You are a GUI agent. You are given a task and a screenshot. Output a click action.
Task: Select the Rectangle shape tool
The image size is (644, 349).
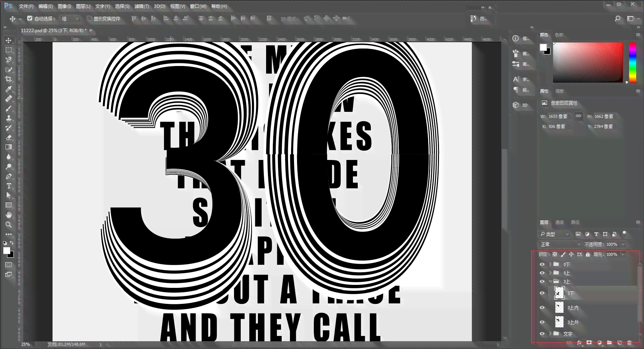pyautogui.click(x=9, y=205)
